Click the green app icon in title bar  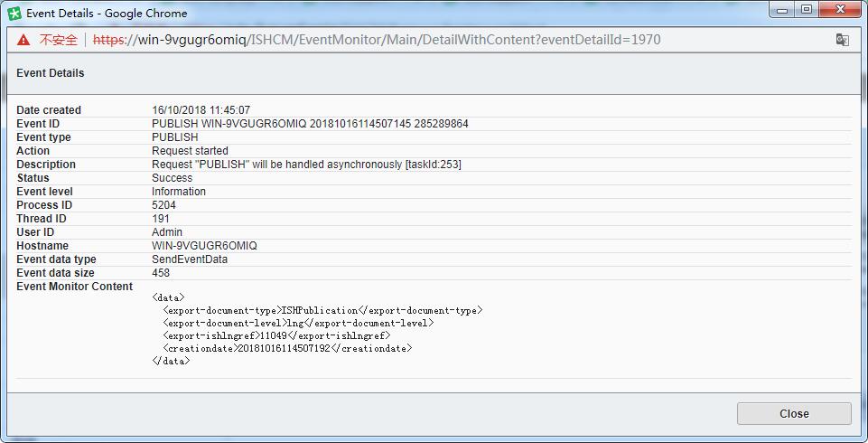[x=14, y=13]
